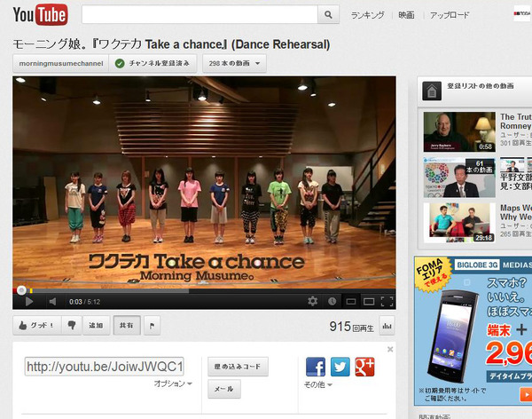The height and width of the screenshot is (419, 532).
Task: Click the orange ad play arrow button
Action: pos(526,395)
